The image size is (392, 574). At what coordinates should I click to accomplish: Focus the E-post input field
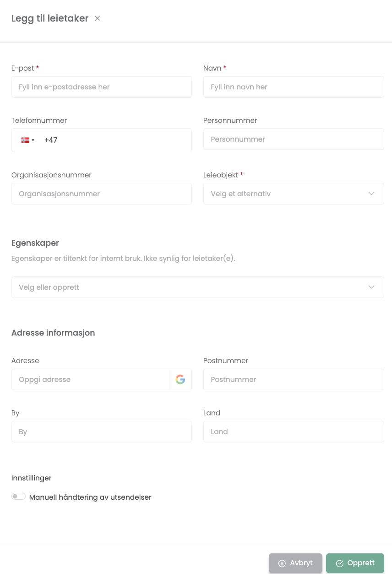pyautogui.click(x=101, y=87)
